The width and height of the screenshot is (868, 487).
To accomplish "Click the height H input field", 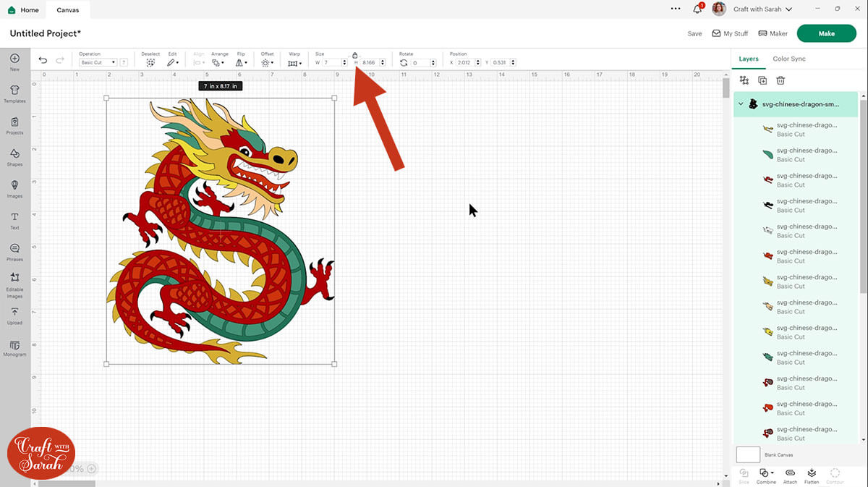I will 371,63.
